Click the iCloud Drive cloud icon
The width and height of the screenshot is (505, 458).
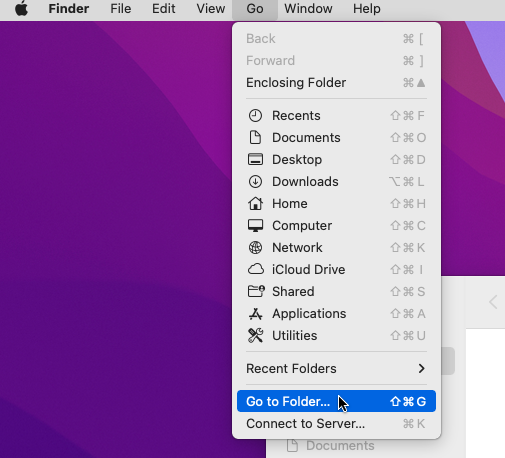255,269
